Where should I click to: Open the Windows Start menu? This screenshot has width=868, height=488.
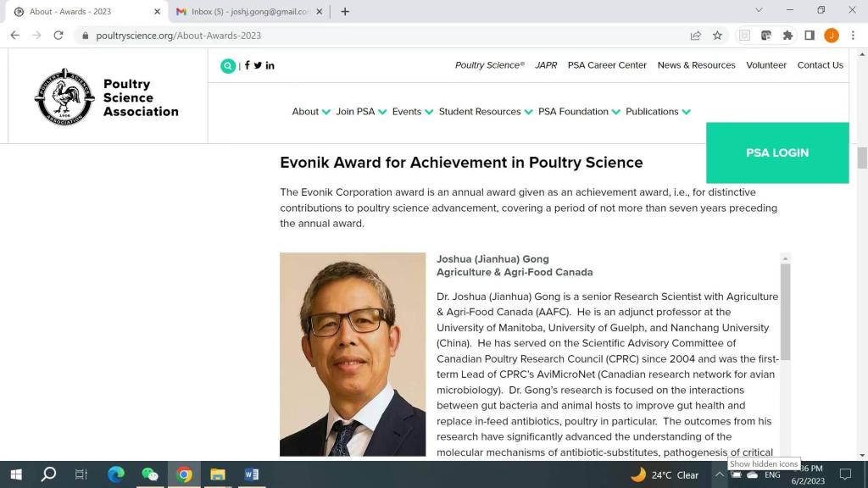[16, 474]
